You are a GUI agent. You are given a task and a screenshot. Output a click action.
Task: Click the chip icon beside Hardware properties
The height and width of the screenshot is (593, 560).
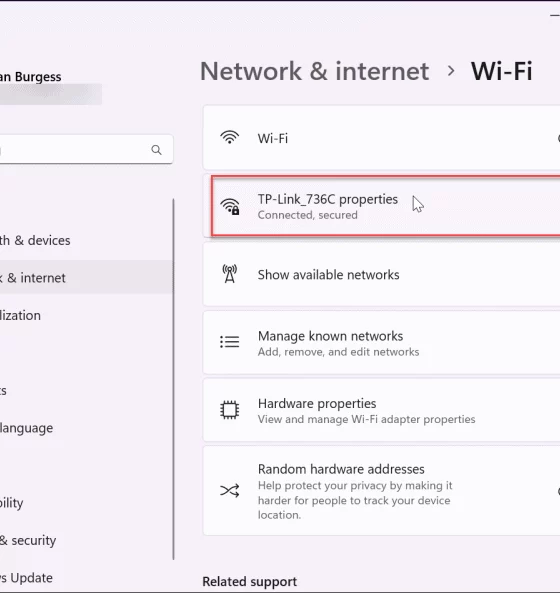click(230, 410)
